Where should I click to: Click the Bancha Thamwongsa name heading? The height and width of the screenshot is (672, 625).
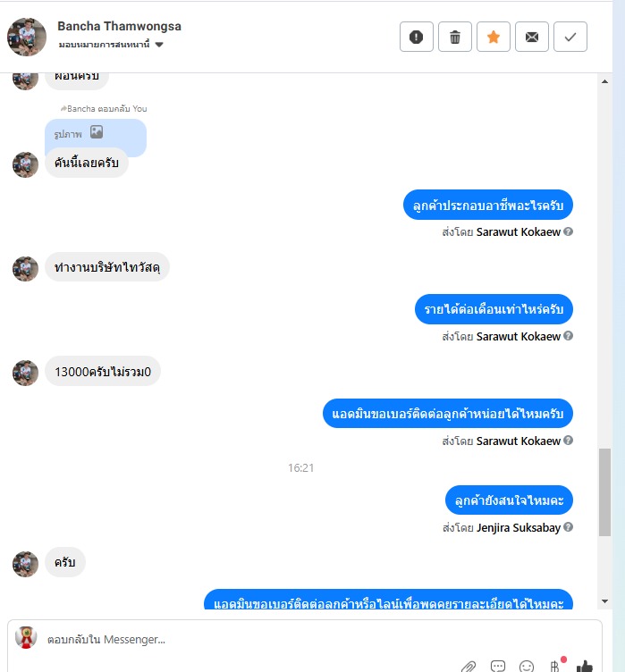119,26
